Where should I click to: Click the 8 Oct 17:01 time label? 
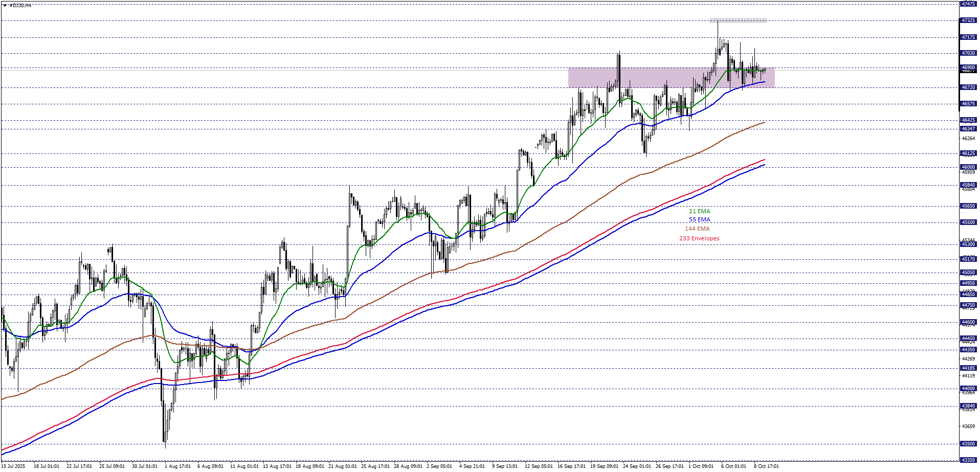pyautogui.click(x=766, y=466)
